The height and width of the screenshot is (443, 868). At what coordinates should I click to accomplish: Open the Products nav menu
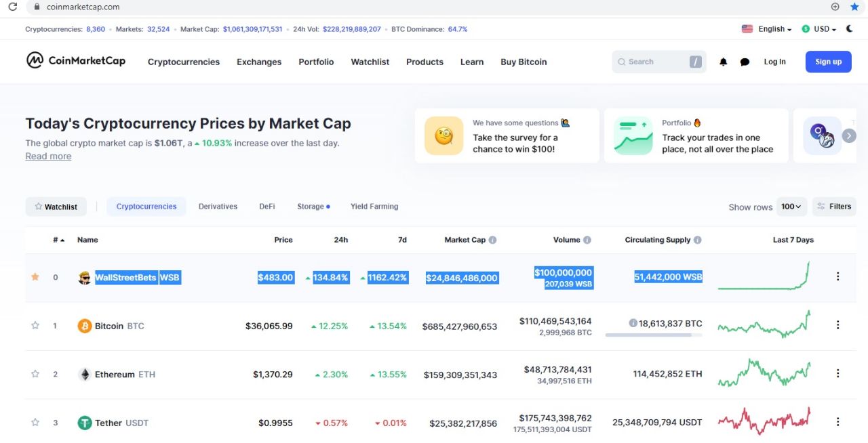425,62
